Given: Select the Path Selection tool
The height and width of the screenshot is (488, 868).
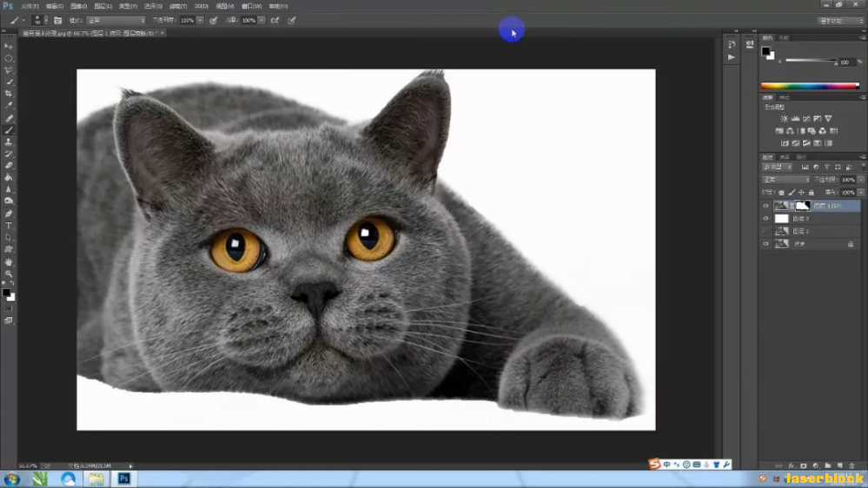Looking at the screenshot, I should pos(9,237).
